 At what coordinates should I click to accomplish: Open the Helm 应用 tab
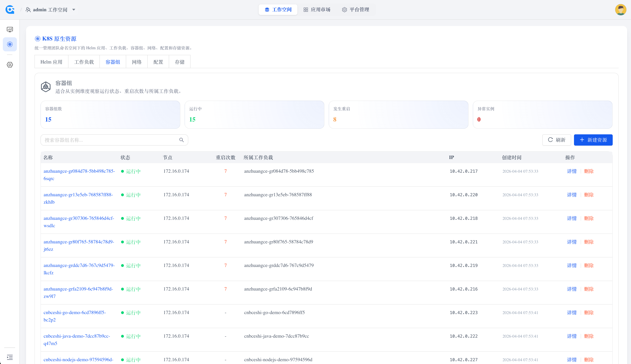[x=51, y=62]
